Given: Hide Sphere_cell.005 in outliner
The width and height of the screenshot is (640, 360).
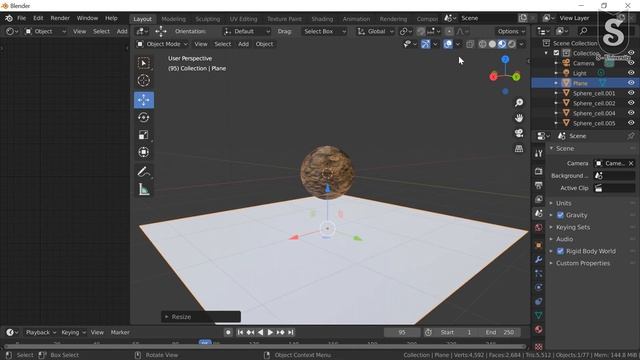Looking at the screenshot, I should (x=631, y=123).
